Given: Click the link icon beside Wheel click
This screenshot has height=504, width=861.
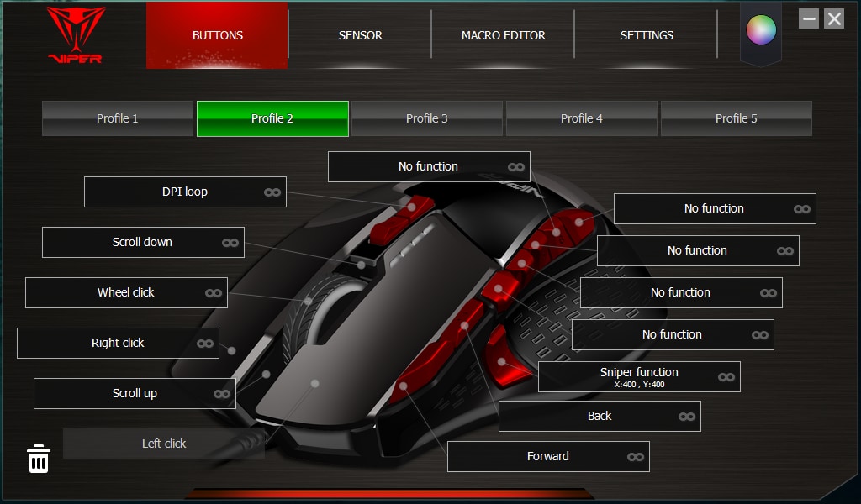Looking at the screenshot, I should pos(214,293).
